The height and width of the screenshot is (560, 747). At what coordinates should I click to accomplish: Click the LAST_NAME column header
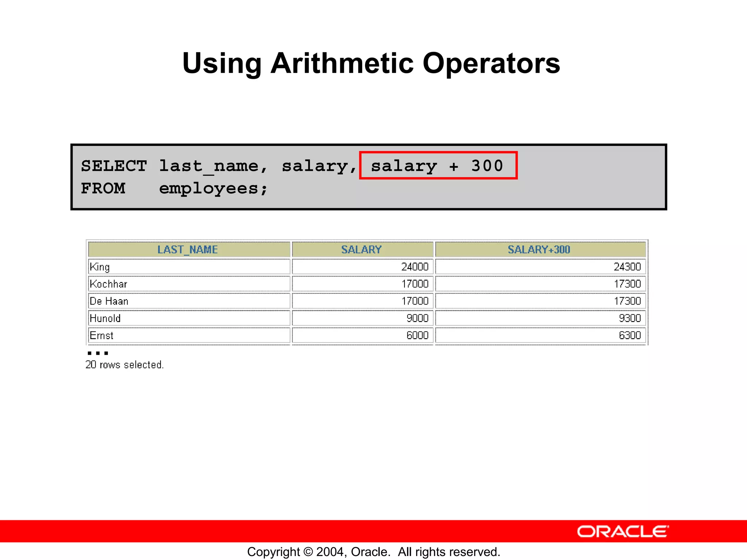coord(188,249)
